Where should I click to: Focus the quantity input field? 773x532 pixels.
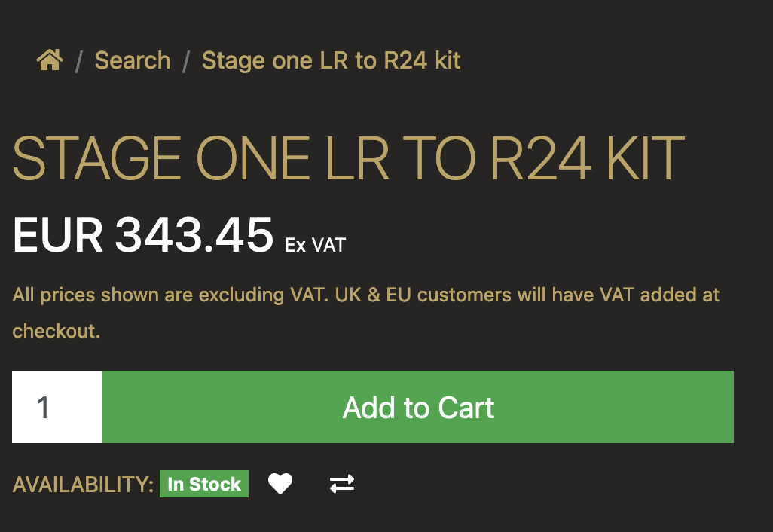57,407
